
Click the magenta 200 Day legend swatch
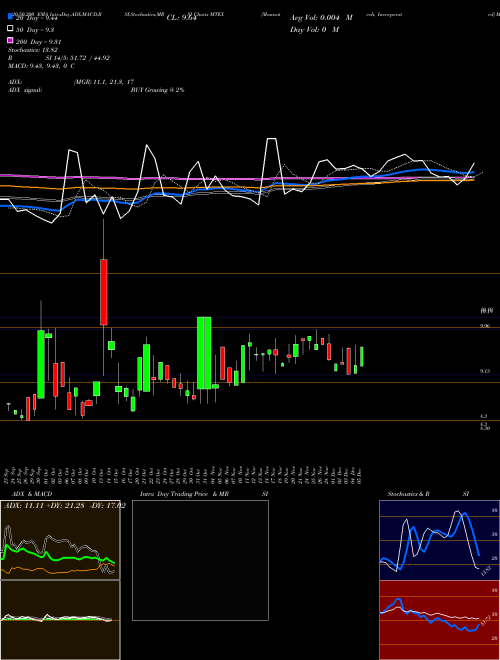[11, 41]
